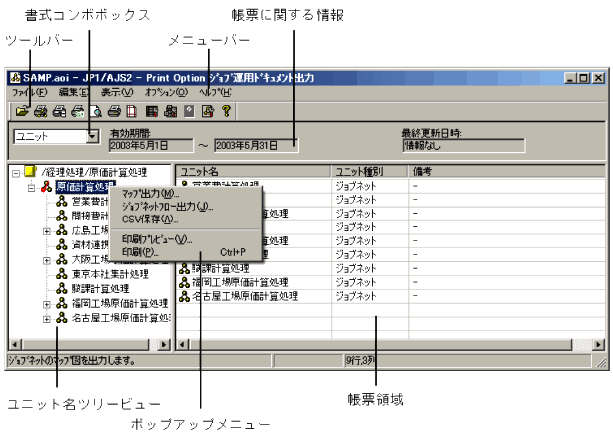Click the yellow question mark help icon
This screenshot has height=438, width=613.
coord(226,111)
